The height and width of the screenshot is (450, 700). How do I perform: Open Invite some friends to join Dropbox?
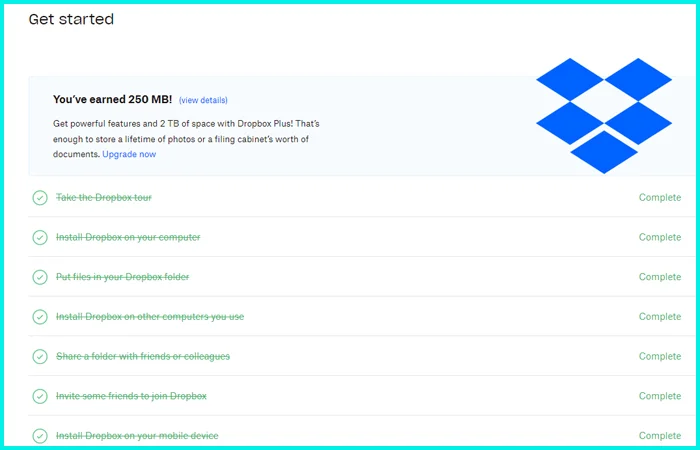(131, 396)
